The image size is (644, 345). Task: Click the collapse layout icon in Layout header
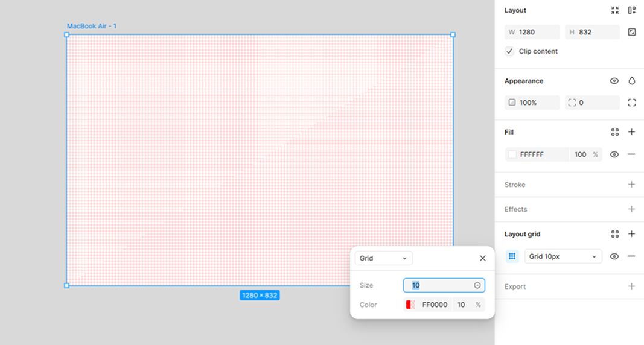(x=614, y=10)
